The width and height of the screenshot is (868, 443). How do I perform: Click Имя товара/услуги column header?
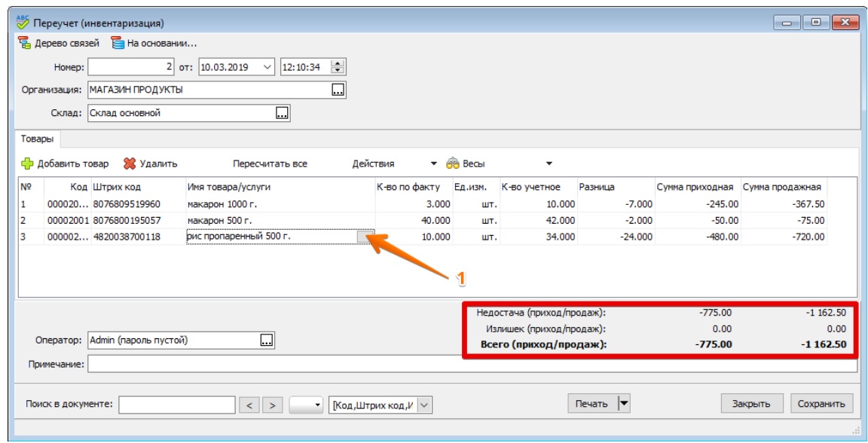(x=280, y=187)
